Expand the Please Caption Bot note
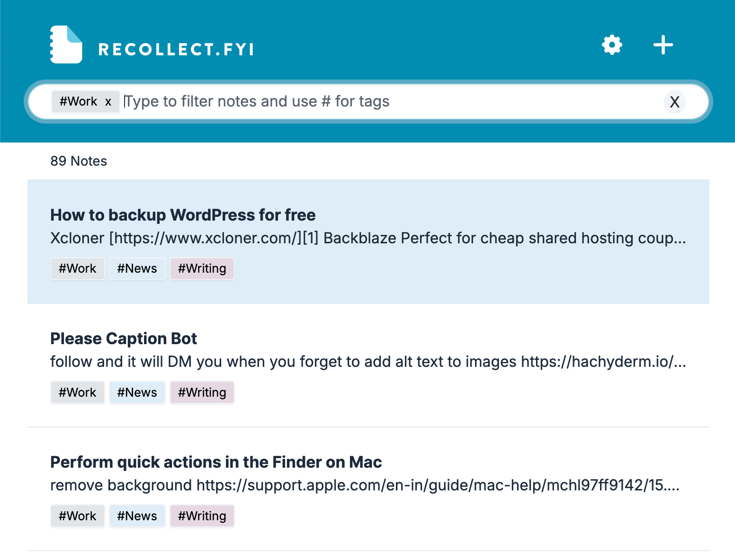This screenshot has width=735, height=560. click(x=124, y=338)
